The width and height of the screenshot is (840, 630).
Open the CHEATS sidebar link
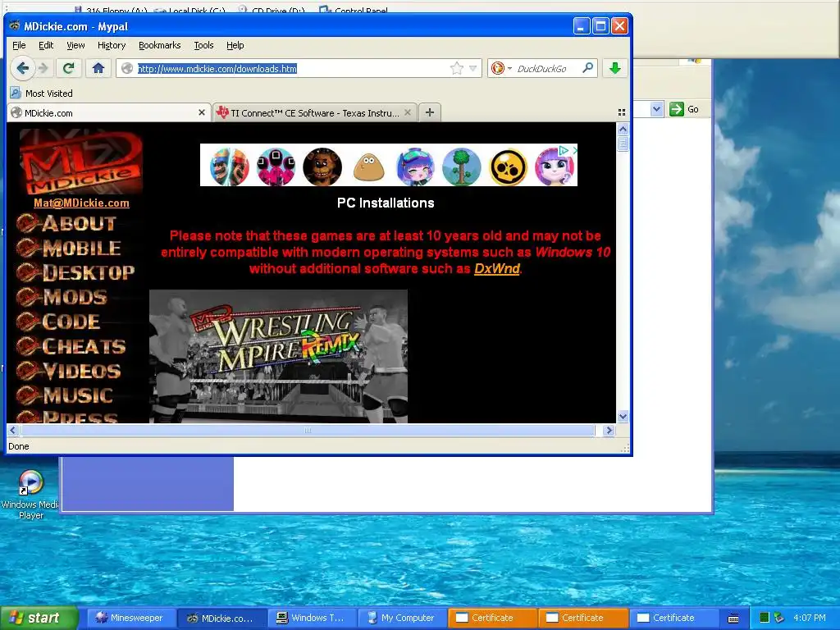click(71, 346)
